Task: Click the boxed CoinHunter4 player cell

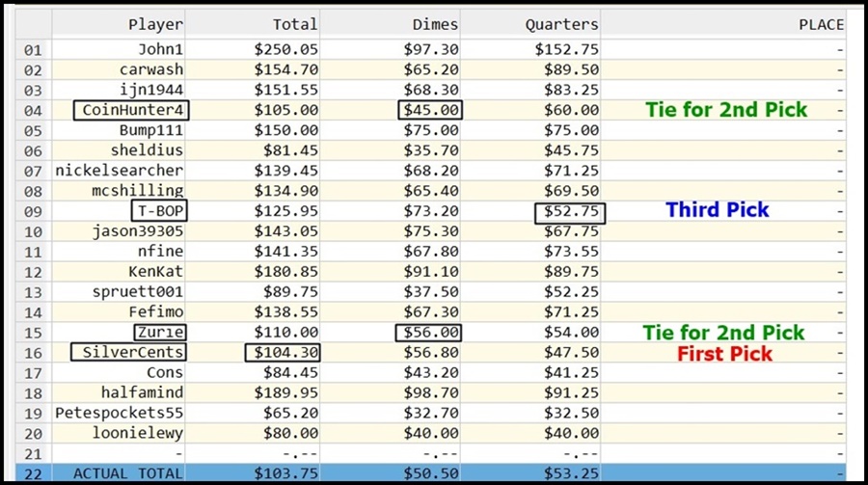Action: tap(131, 110)
